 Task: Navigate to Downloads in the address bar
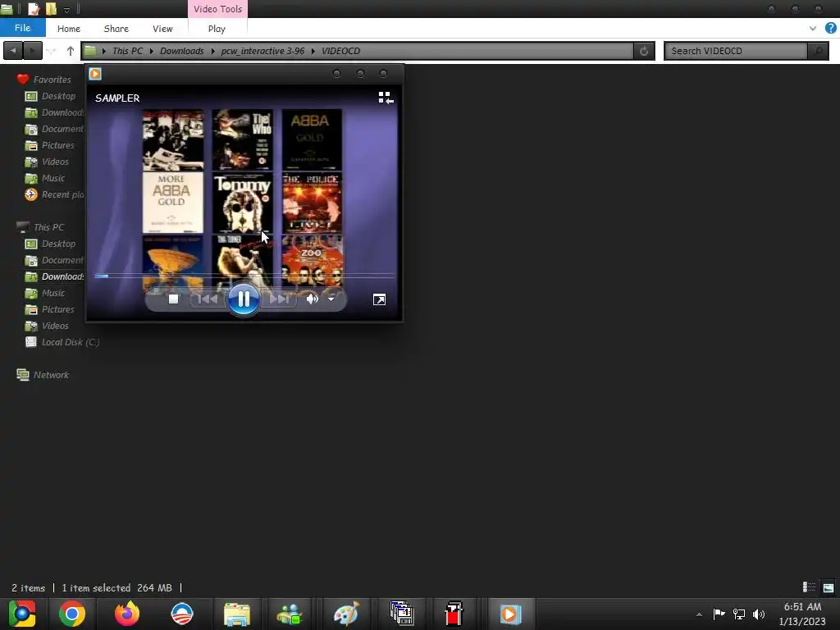[x=181, y=51]
